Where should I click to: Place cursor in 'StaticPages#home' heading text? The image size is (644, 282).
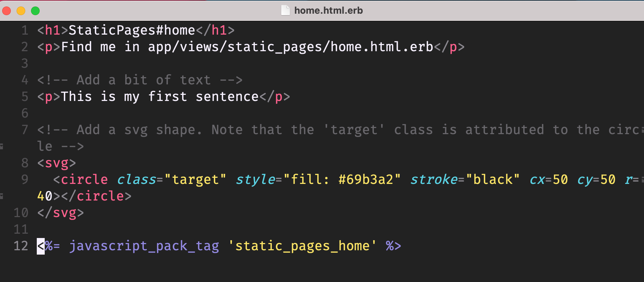(132, 30)
